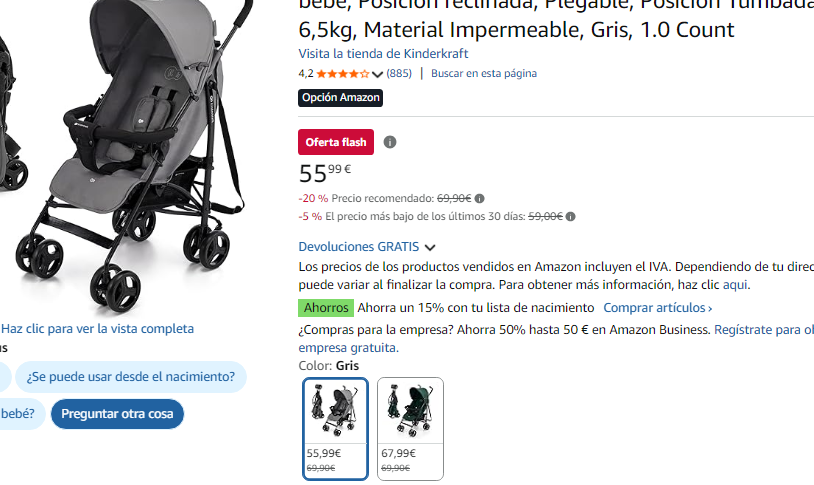Image resolution: width=814 pixels, height=485 pixels.
Task: Click the Opción Amazon badge
Action: click(x=341, y=98)
